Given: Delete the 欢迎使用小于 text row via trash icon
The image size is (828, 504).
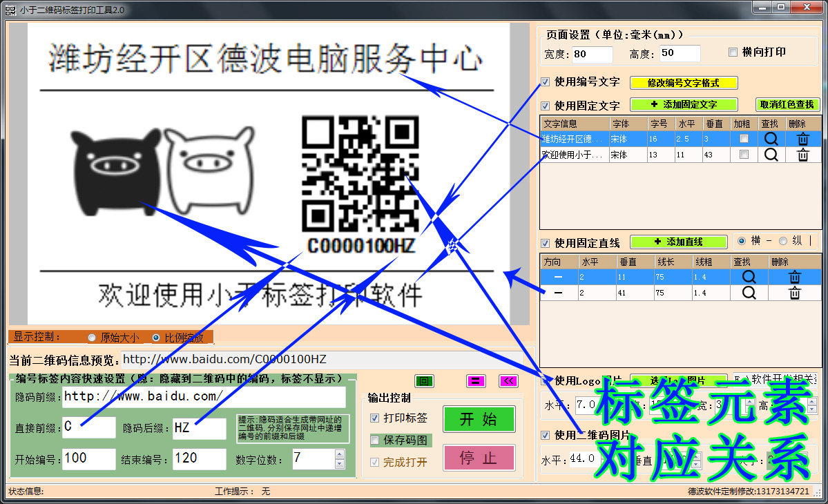Looking at the screenshot, I should pyautogui.click(x=802, y=155).
